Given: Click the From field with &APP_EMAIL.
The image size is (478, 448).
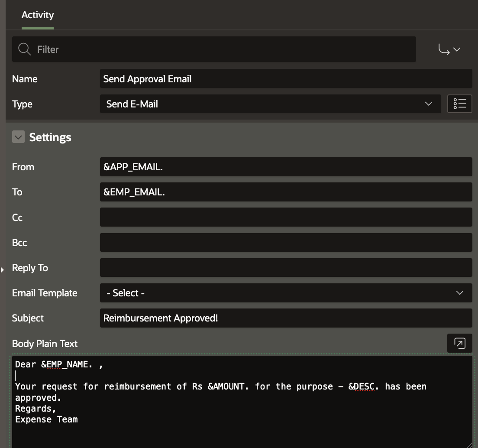Looking at the screenshot, I should 286,167.
